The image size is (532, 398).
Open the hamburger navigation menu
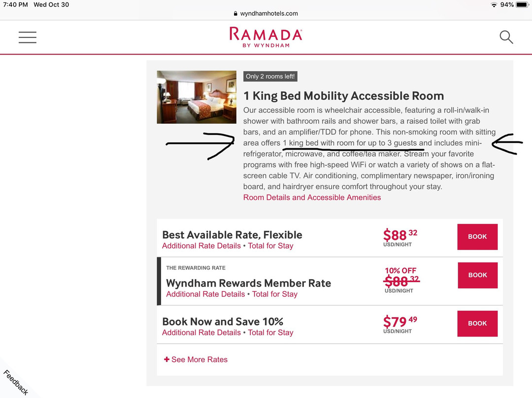click(x=28, y=37)
